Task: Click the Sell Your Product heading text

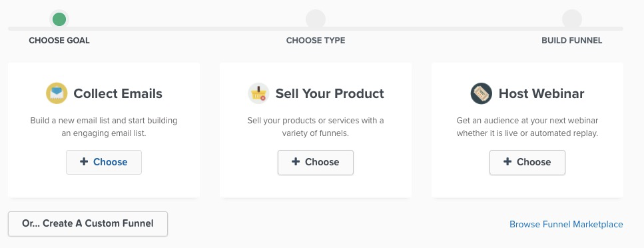Action: pos(330,93)
